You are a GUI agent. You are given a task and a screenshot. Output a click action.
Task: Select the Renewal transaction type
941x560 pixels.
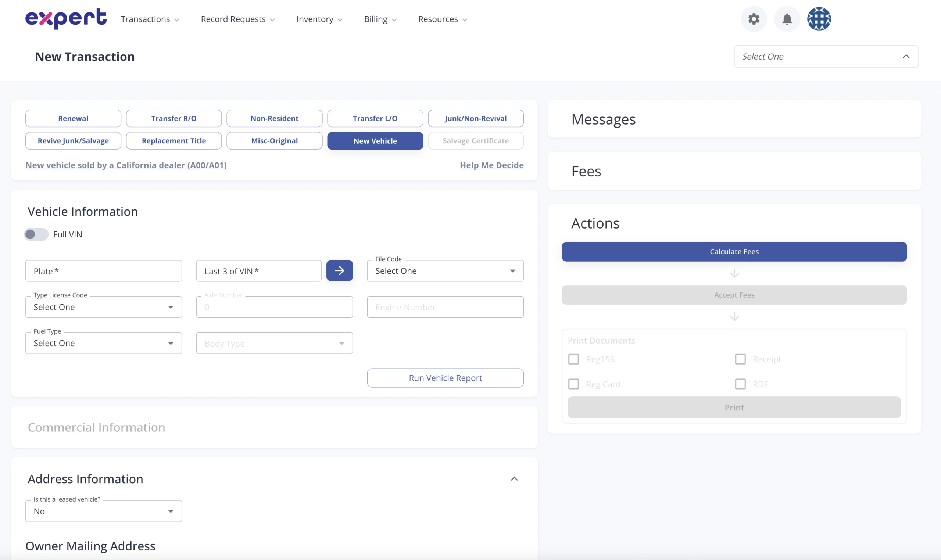tap(73, 118)
